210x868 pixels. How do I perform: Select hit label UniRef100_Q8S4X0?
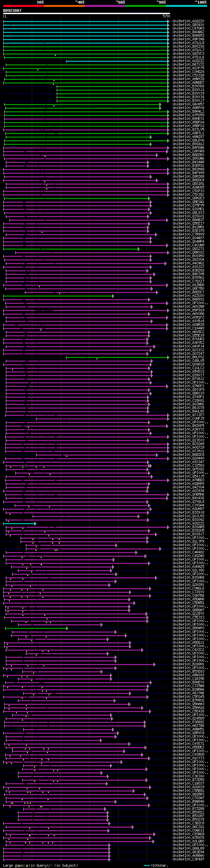[188, 25]
